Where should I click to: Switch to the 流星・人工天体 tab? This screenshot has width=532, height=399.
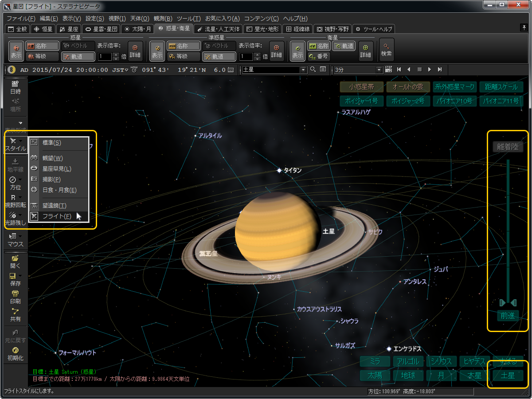[218, 29]
